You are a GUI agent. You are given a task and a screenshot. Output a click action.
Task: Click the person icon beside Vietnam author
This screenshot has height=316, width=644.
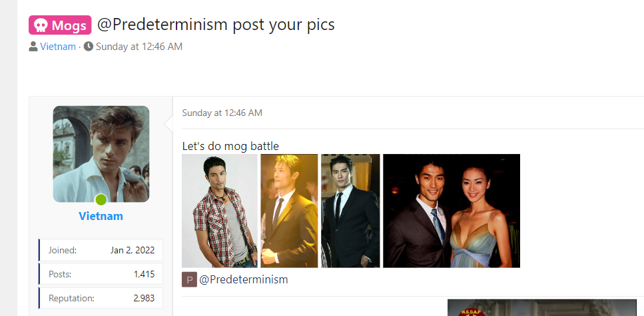coord(33,47)
